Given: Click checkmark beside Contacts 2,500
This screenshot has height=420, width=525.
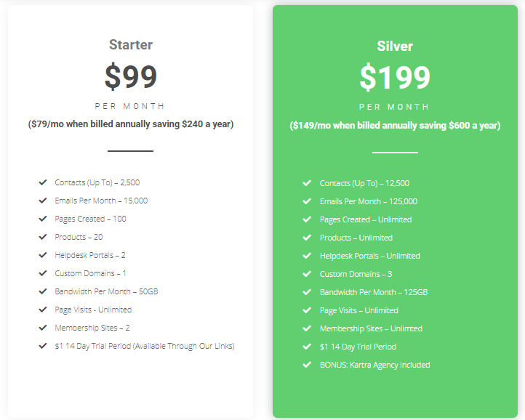Looking at the screenshot, I should (43, 182).
